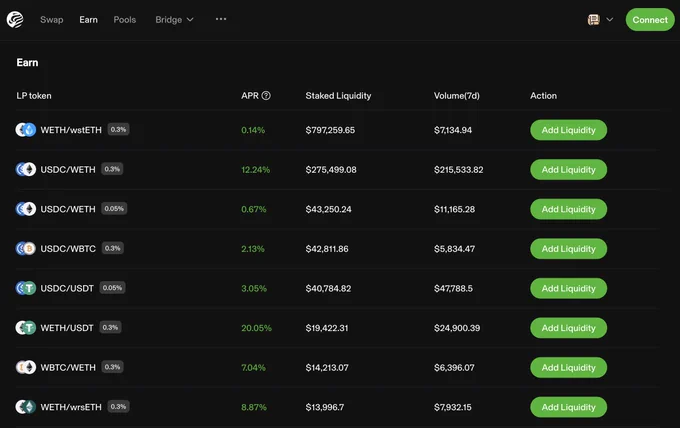The image size is (680, 428).
Task: Click the USDC/WBTC pair name
Action: 68,249
